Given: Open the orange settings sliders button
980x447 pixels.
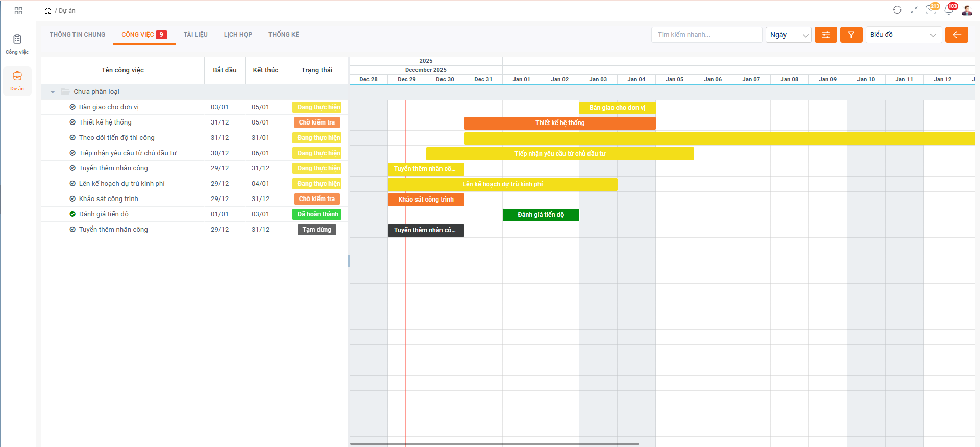Looking at the screenshot, I should [825, 35].
